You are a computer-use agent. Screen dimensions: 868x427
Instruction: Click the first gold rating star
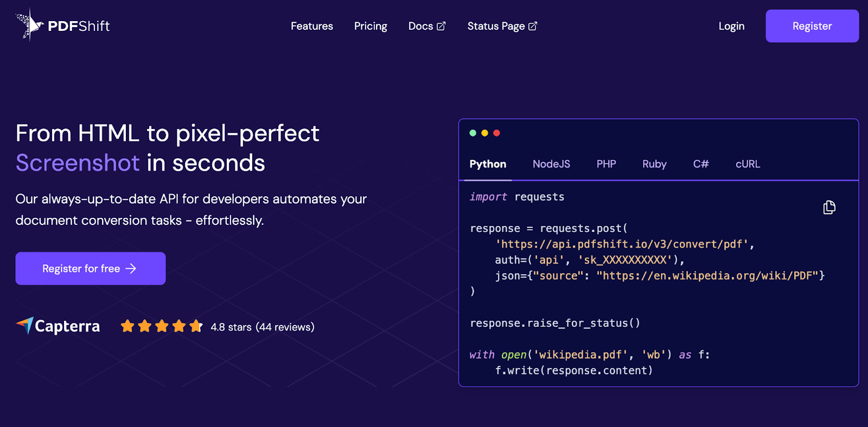click(127, 326)
